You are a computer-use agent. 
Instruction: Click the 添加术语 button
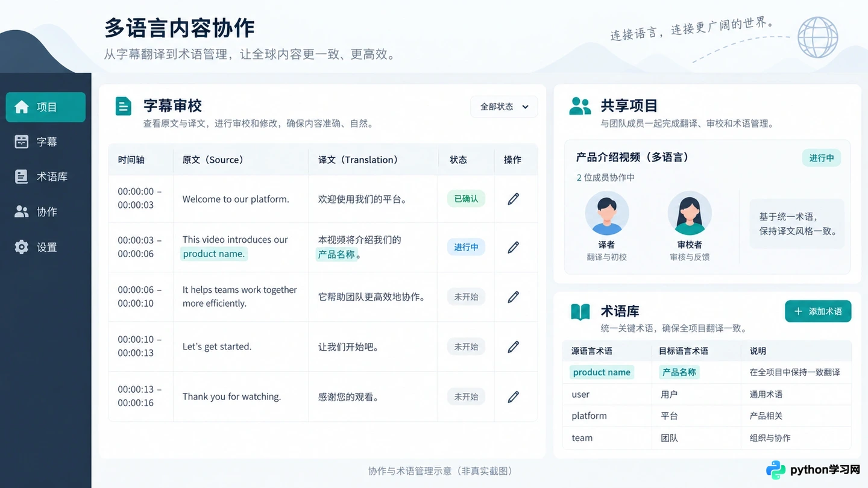pyautogui.click(x=818, y=311)
